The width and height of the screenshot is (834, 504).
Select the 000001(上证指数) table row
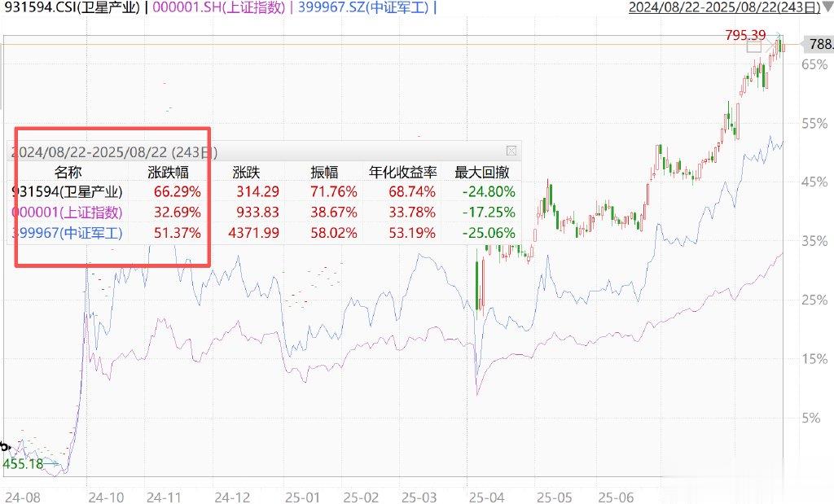tap(264, 213)
